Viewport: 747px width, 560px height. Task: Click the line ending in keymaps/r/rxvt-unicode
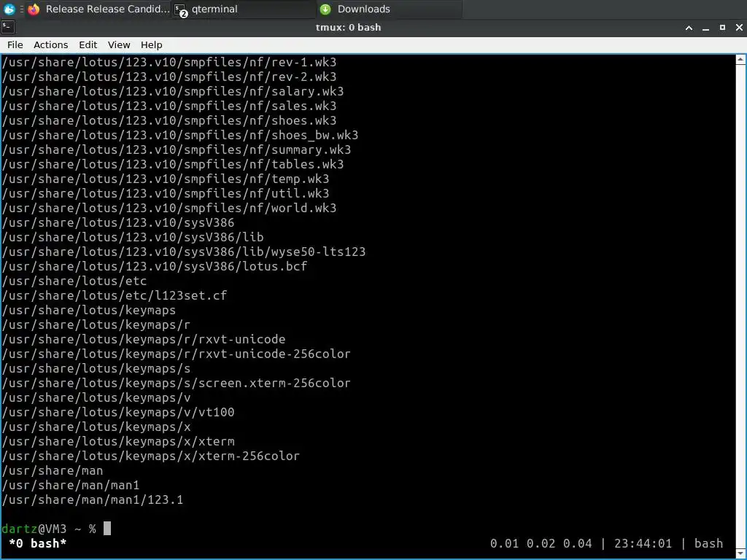(144, 339)
